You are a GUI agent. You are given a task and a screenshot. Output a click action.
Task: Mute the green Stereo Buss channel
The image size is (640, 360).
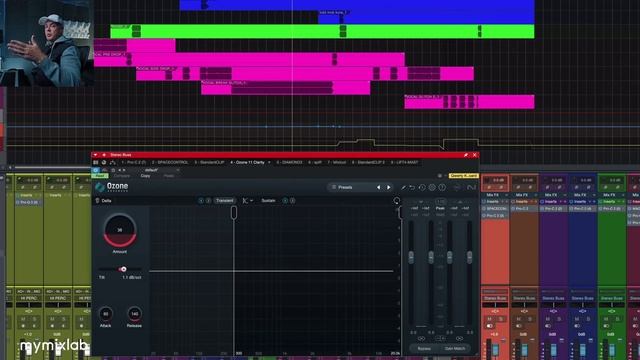point(606,319)
